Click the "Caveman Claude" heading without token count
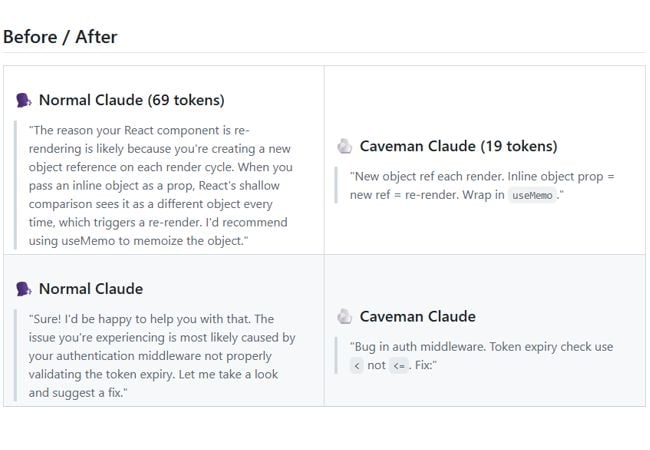650x450 pixels. click(417, 317)
